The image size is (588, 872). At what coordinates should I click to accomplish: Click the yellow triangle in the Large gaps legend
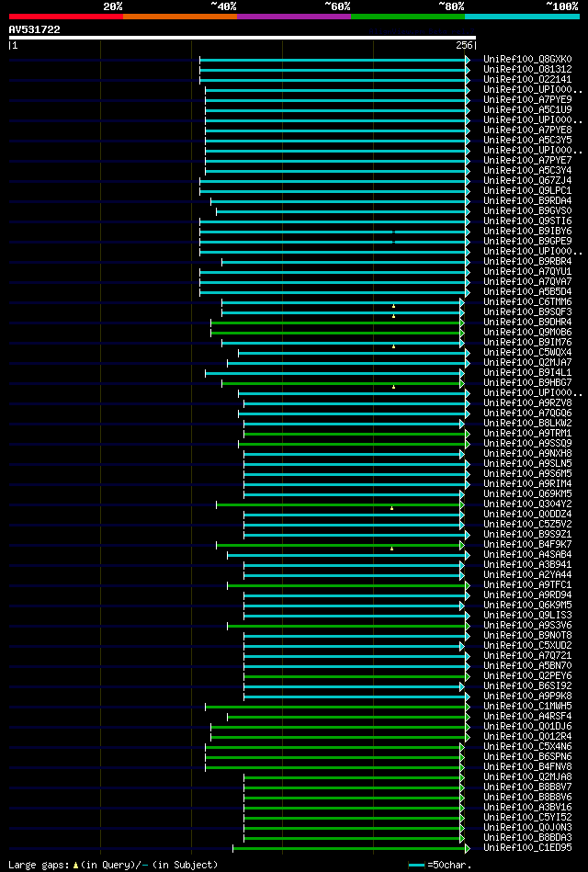tap(75, 866)
